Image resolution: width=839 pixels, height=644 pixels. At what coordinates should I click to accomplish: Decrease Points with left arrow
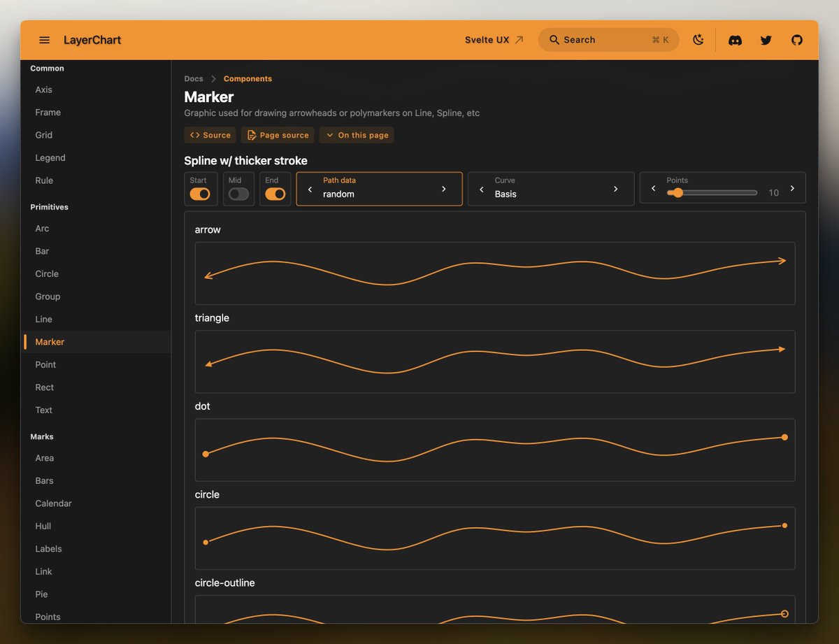[654, 189]
